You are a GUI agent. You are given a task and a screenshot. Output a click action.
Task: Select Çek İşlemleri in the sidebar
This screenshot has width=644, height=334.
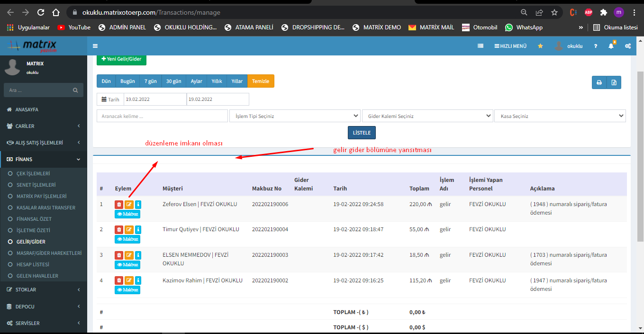(x=33, y=173)
